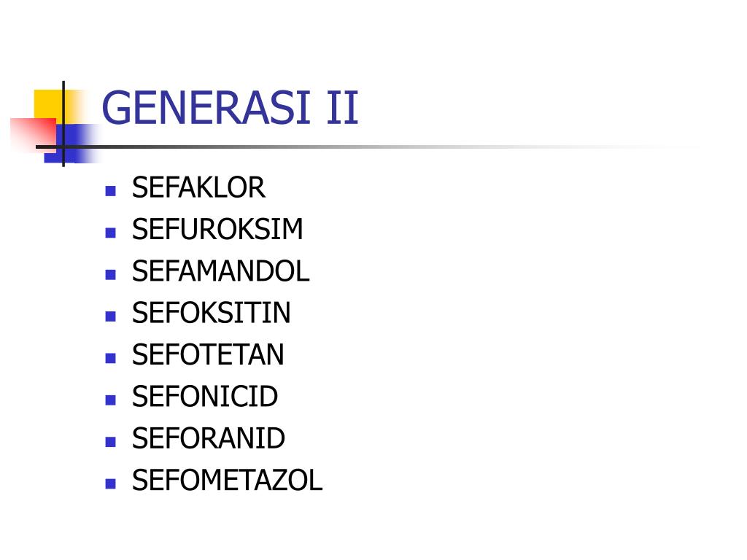
Task: Click the bullet marker before SEFOMETAZOL
Action: [111, 484]
